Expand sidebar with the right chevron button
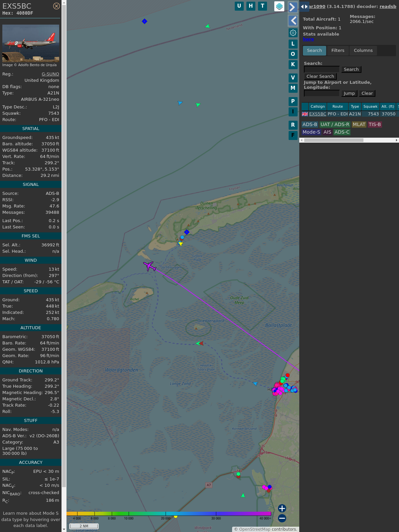Screen dimensions: 399x532 point(293,7)
